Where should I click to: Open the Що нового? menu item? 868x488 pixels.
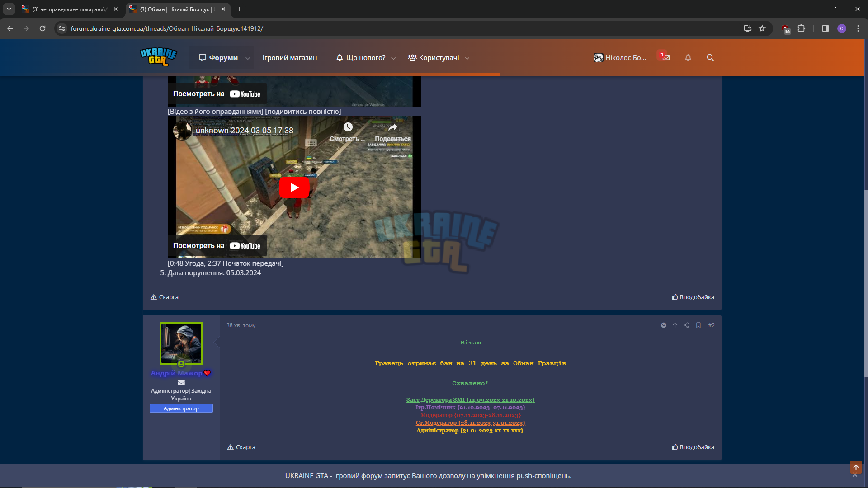click(x=361, y=58)
